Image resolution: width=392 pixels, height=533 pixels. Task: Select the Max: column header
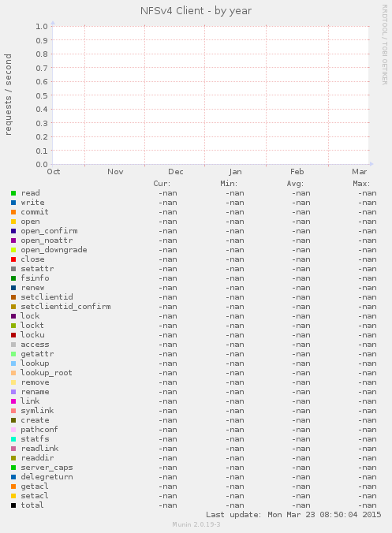tap(361, 184)
